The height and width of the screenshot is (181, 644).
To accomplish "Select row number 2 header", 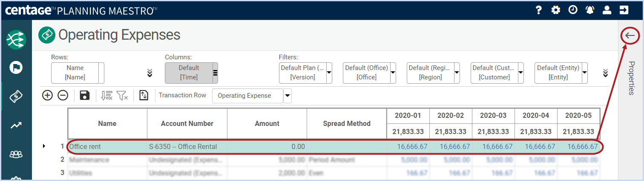I will pyautogui.click(x=62, y=160).
